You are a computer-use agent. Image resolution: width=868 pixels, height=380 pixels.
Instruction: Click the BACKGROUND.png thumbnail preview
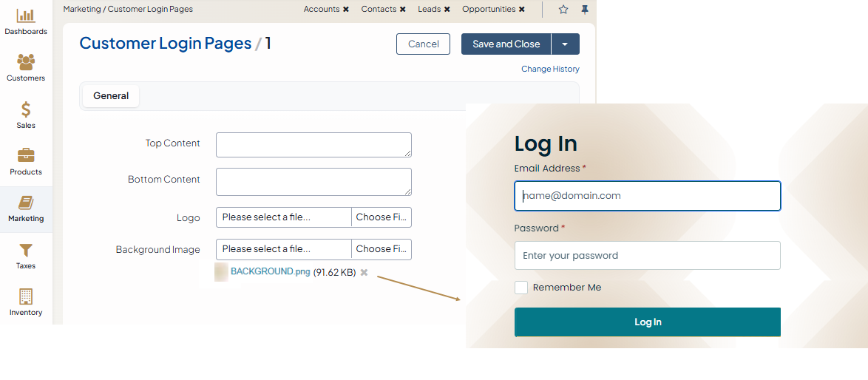click(221, 272)
